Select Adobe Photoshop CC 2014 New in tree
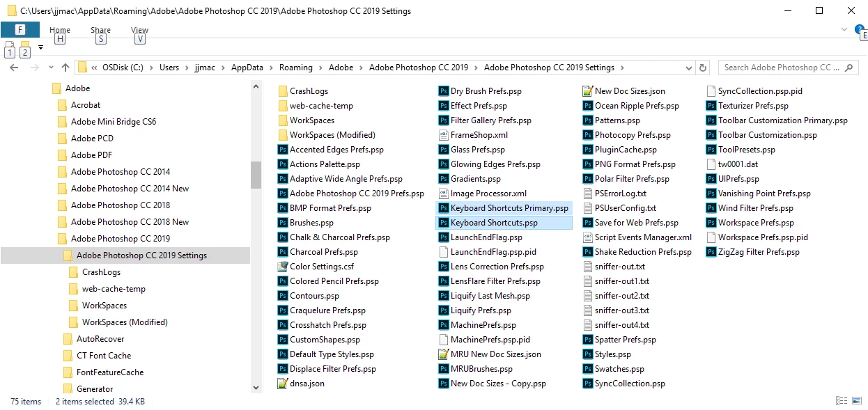This screenshot has width=868, height=410. [x=130, y=189]
